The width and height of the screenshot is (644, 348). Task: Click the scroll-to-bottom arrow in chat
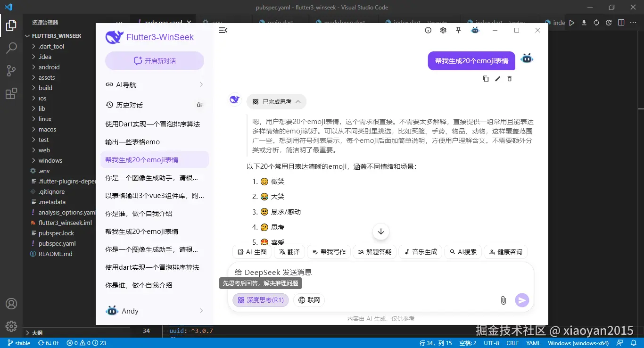click(380, 232)
